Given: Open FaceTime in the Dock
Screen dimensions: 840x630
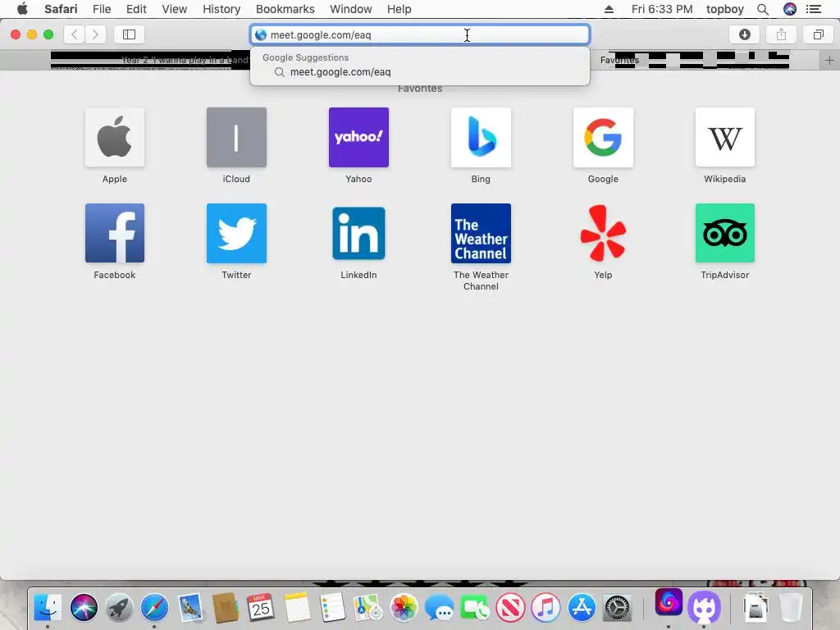Looking at the screenshot, I should coord(475,608).
